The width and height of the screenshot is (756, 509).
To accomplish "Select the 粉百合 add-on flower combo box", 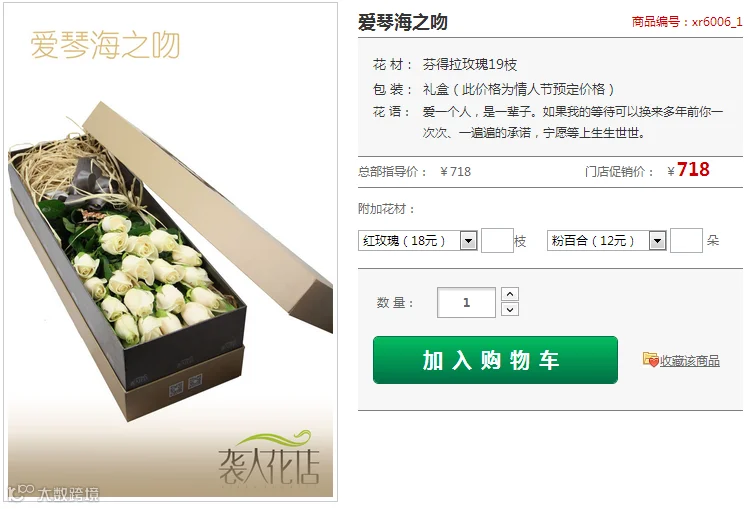I will (607, 241).
